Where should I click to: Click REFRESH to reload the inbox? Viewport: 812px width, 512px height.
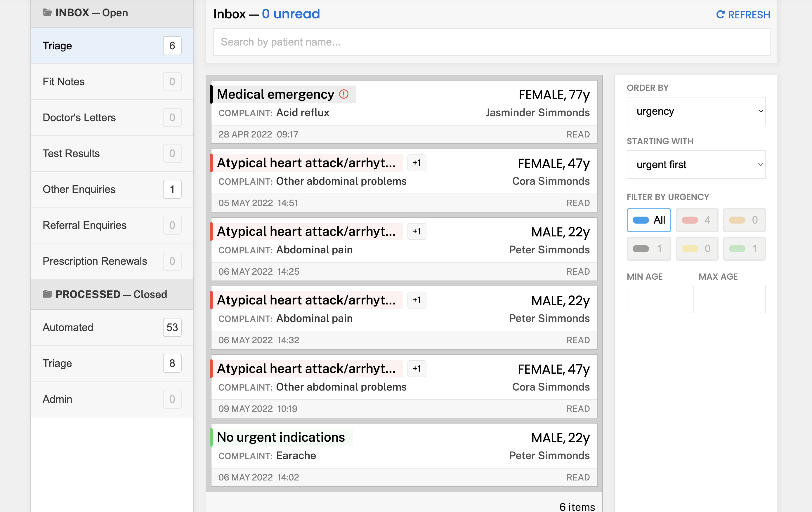(749, 15)
